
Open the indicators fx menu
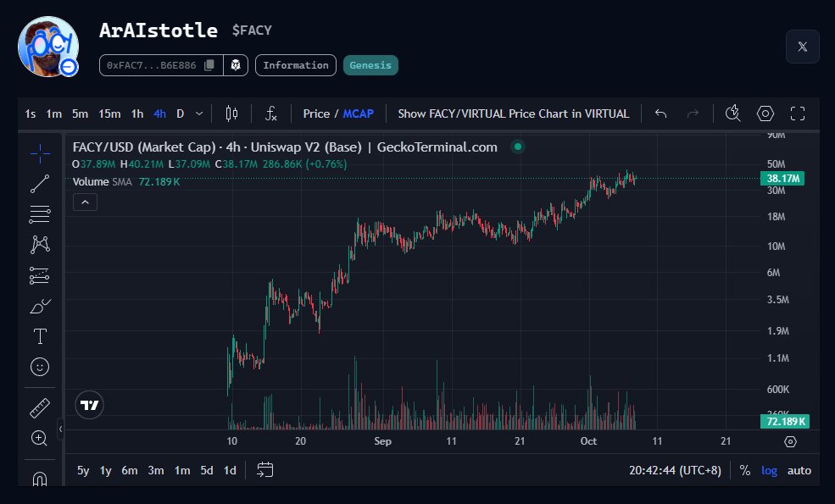click(x=271, y=114)
